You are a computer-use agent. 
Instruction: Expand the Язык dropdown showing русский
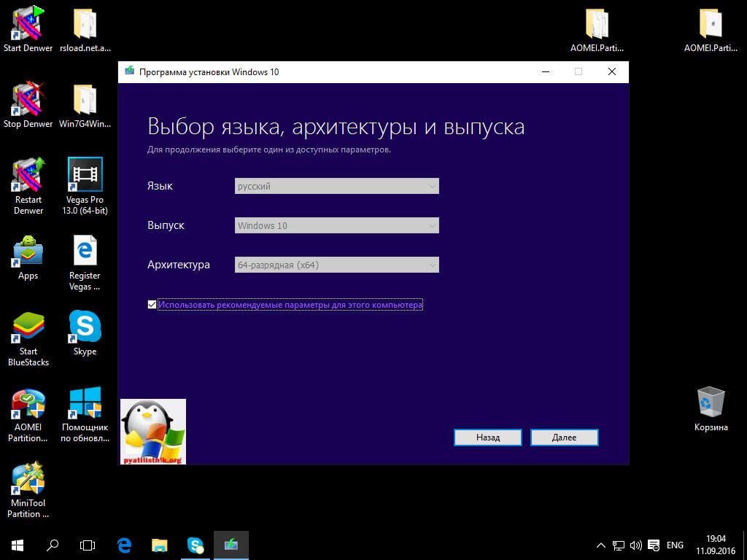point(337,186)
